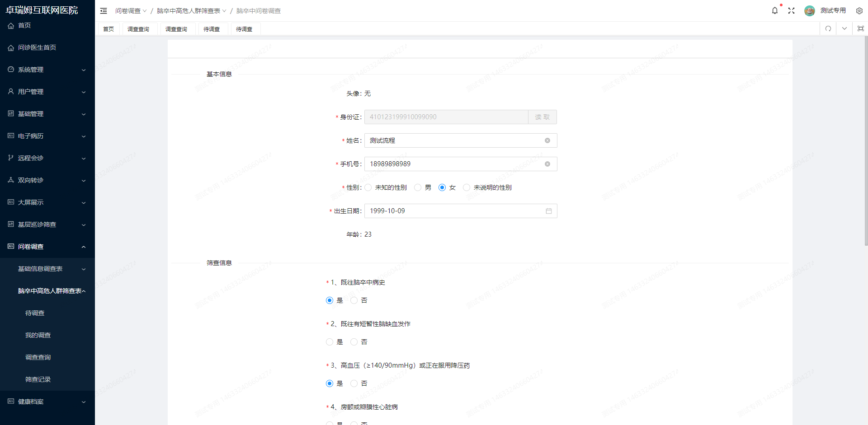Viewport: 868px width, 425px height.
Task: Select 是 for transient ischemic attack question
Action: point(330,342)
